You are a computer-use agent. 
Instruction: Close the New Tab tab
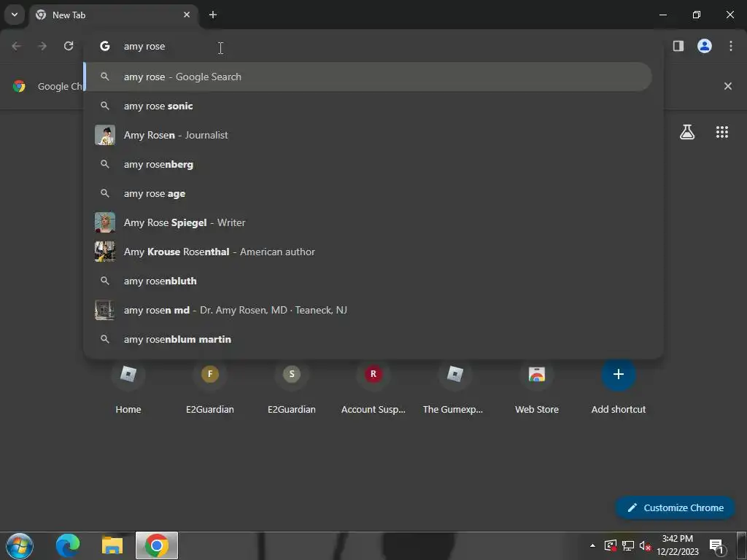(x=187, y=15)
